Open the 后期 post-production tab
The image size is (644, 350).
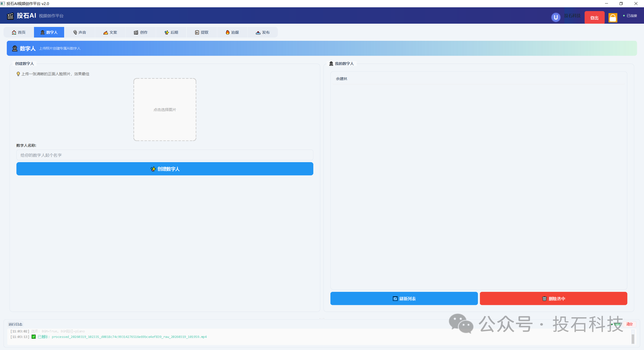pos(171,32)
